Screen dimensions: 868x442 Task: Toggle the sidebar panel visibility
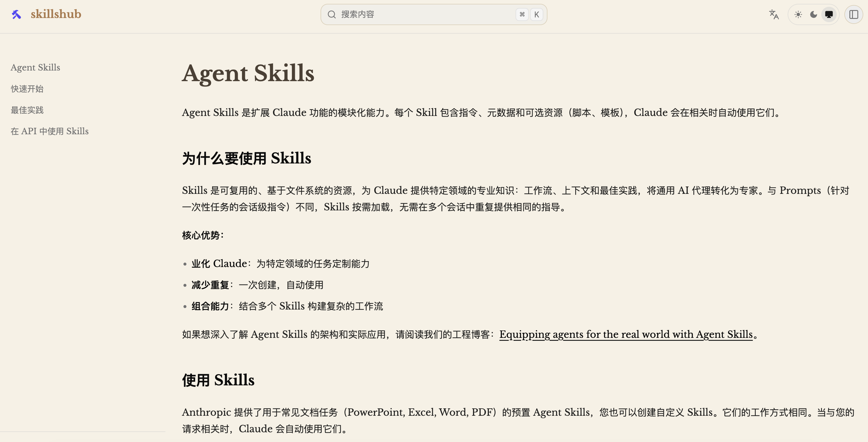click(854, 14)
